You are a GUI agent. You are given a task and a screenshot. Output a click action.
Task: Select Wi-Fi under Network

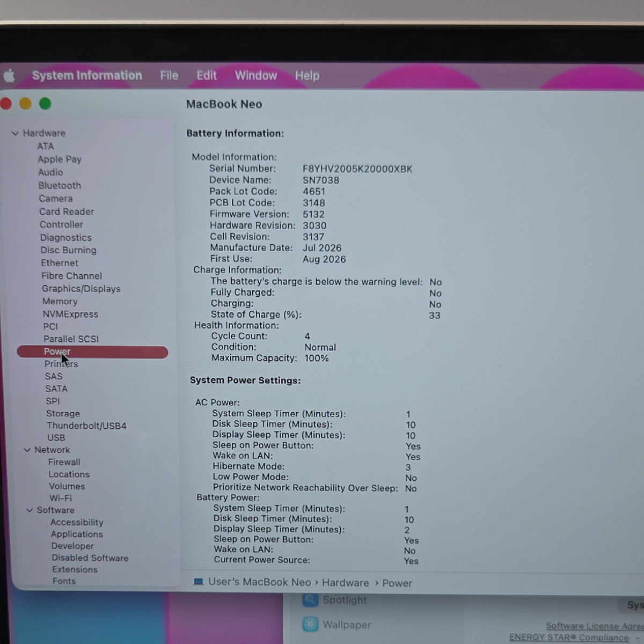click(61, 498)
